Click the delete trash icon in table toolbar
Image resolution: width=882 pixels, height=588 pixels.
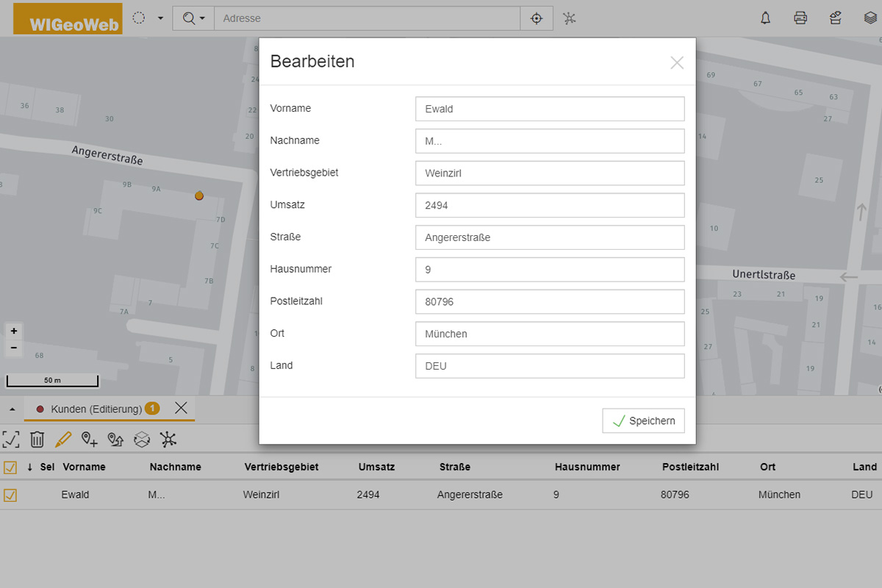pos(37,440)
